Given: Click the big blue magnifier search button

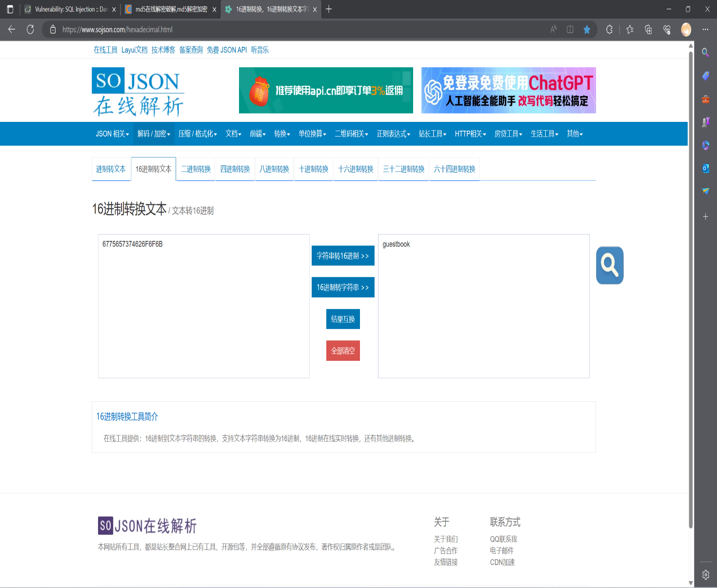Looking at the screenshot, I should [x=610, y=265].
